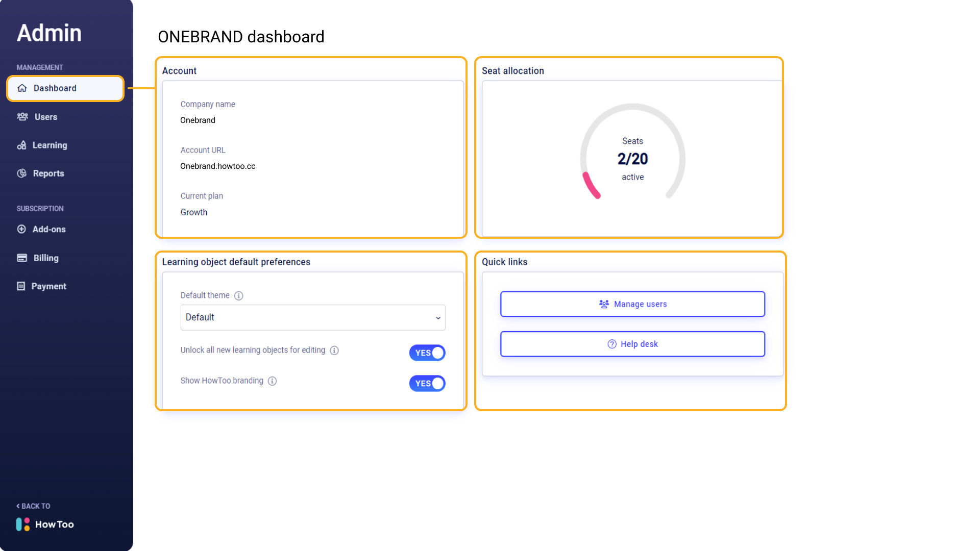Select the Add-ons plus icon
The image size is (980, 551).
[x=21, y=229]
